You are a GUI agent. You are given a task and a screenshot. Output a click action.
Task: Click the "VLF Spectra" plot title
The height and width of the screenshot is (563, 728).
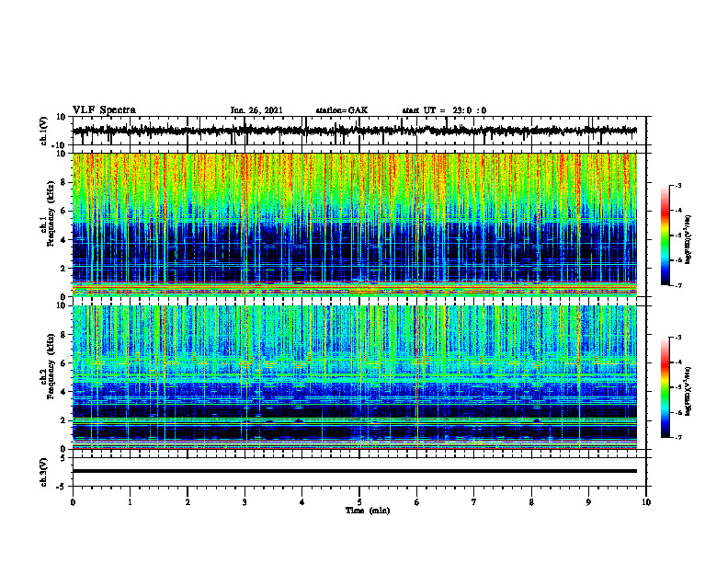104,110
